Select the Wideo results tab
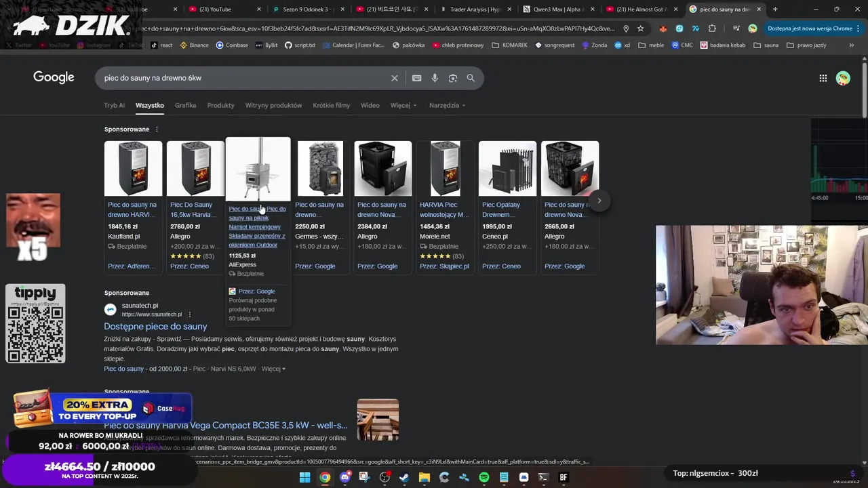Viewport: 868px width, 488px height. click(x=370, y=106)
